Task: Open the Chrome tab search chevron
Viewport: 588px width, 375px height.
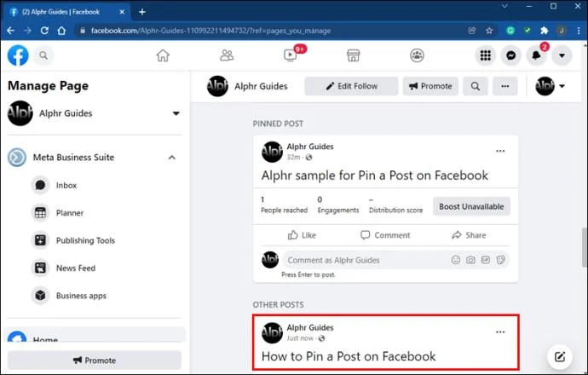Action: (504, 6)
